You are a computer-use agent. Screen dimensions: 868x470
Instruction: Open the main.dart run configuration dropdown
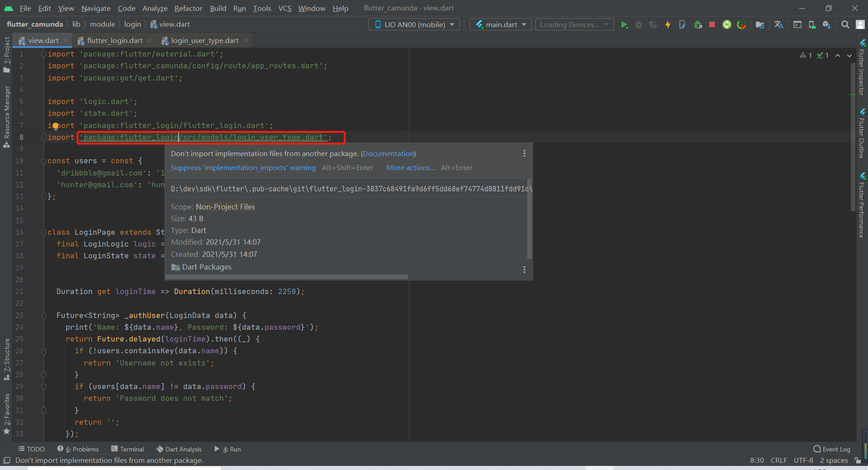tap(500, 24)
